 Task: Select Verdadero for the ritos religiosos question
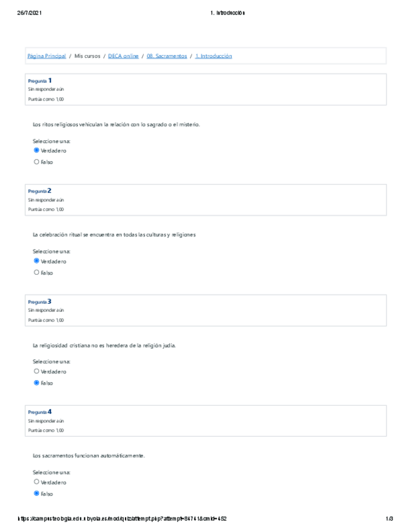[36, 151]
